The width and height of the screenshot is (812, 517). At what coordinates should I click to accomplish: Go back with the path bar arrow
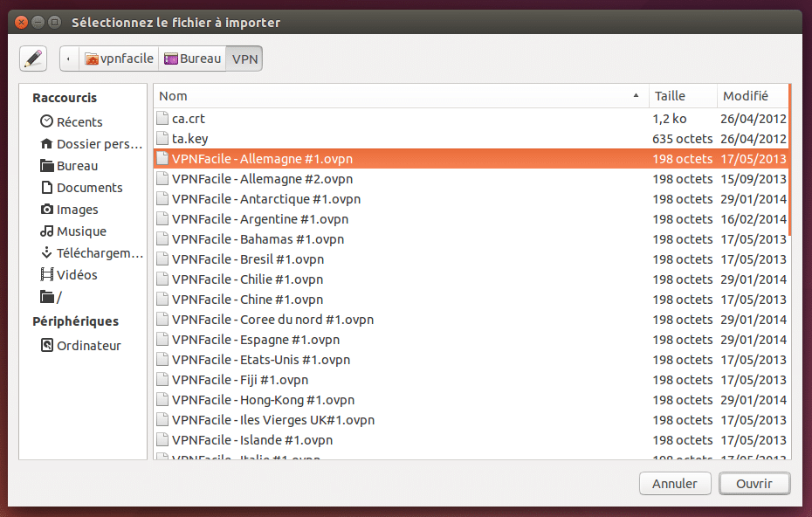(69, 59)
